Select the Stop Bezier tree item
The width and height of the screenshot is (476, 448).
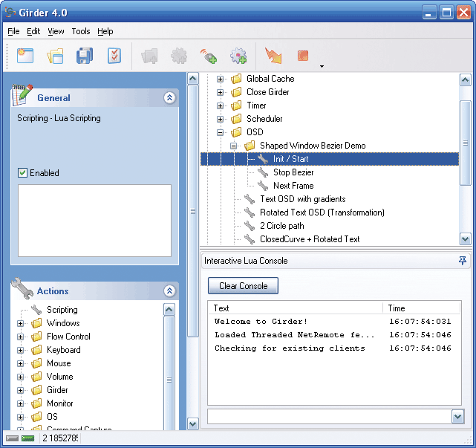tap(293, 172)
